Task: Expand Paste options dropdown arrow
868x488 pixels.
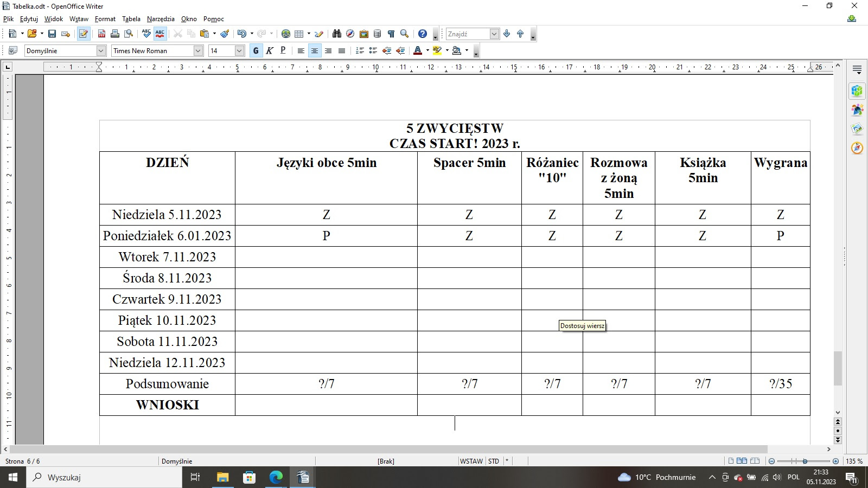Action: 214,34
